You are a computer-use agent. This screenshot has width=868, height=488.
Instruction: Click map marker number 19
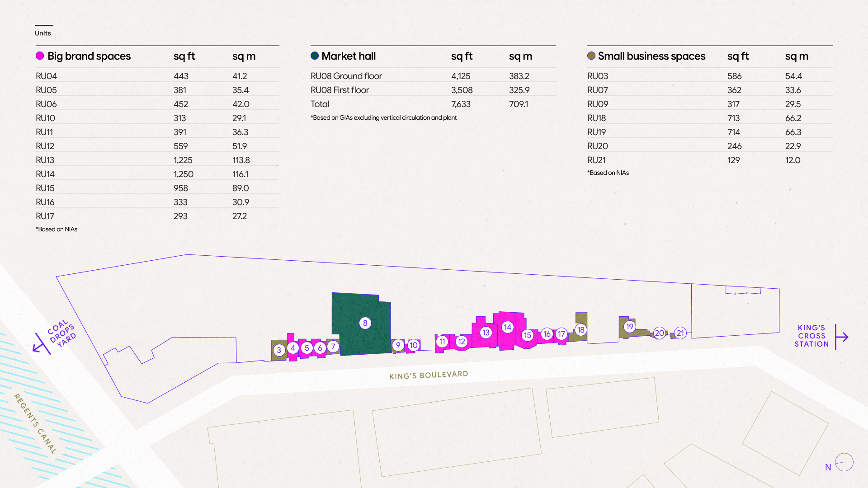pos(630,326)
